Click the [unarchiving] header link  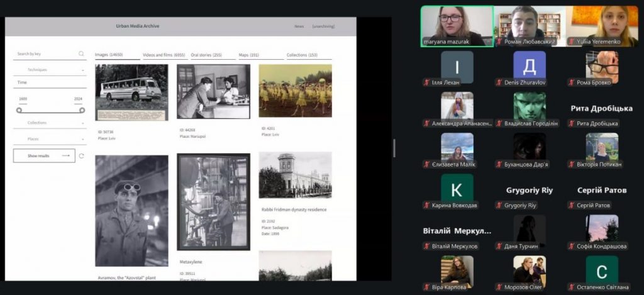[323, 26]
